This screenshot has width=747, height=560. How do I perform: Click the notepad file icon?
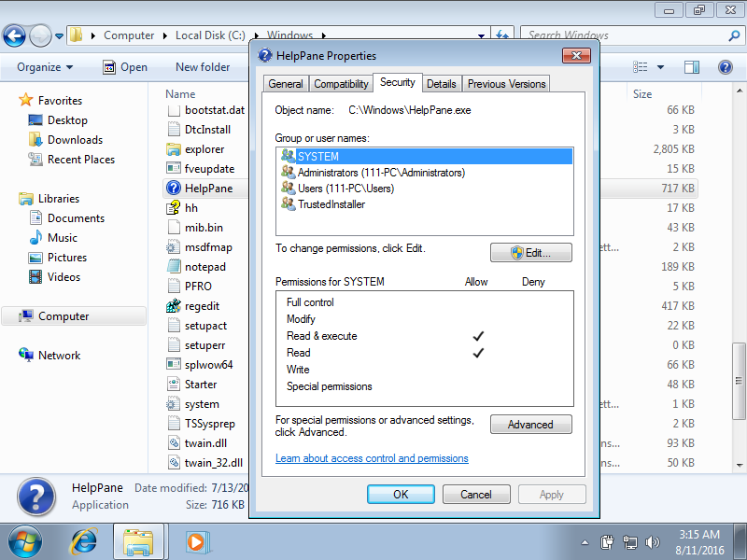173,267
